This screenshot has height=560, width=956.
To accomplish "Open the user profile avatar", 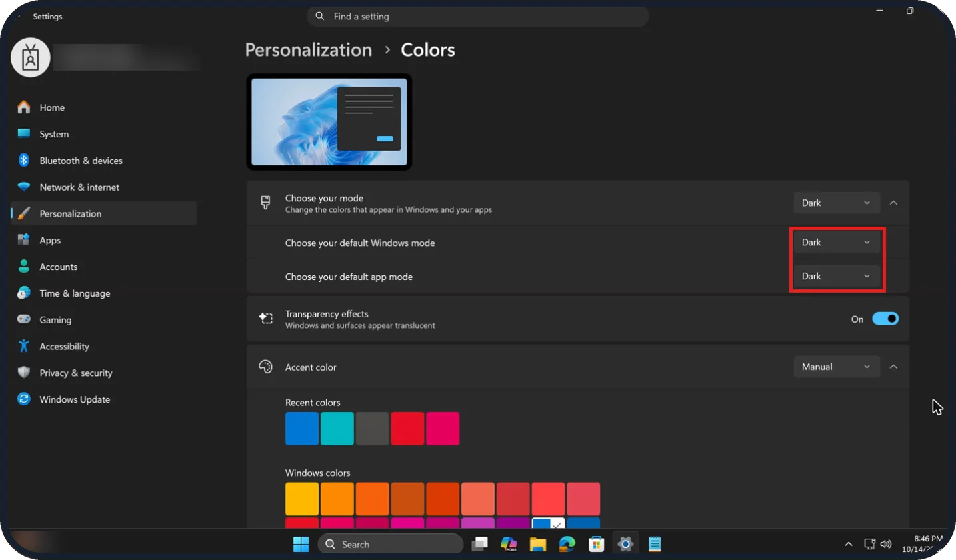I will pos(31,57).
